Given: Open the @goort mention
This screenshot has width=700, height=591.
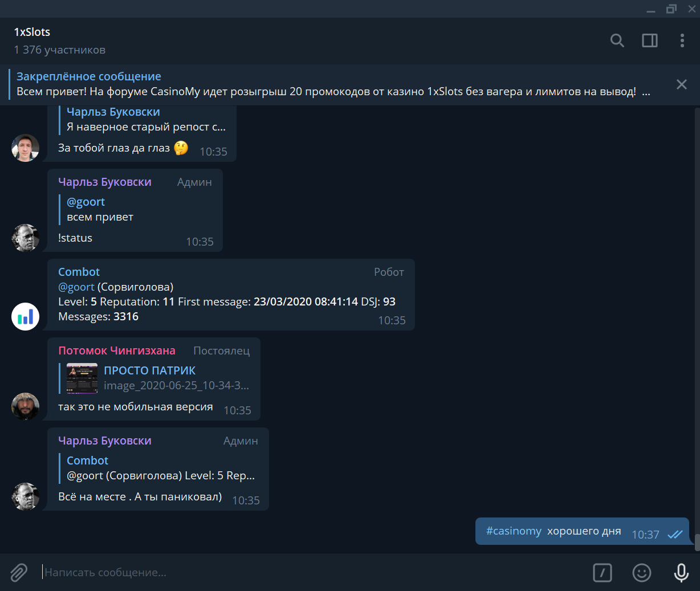Looking at the screenshot, I should [76, 286].
